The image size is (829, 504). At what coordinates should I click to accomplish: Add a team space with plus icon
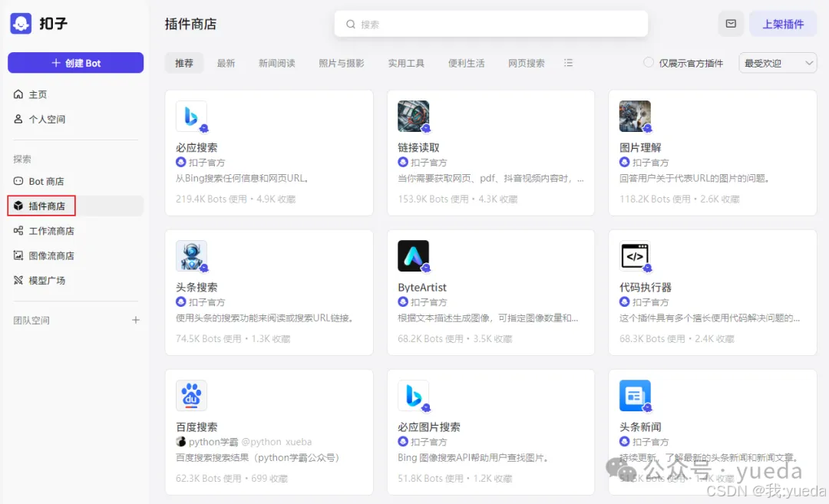136,320
